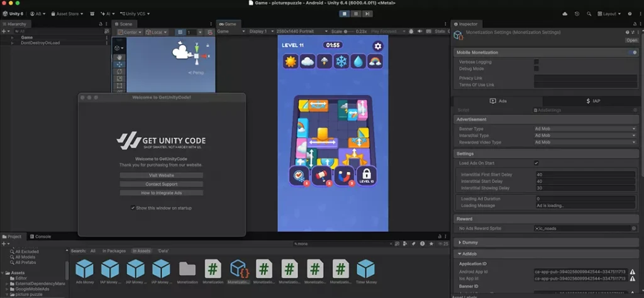Screen dimensions: 644x298
Task: Click the Interstitial Showing Delay field
Action: [586, 188]
